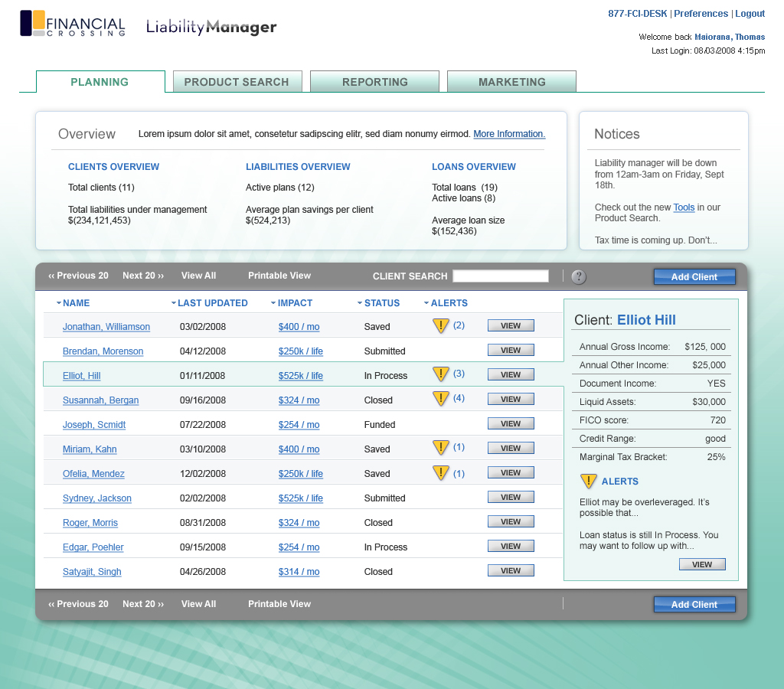Open the IMPACT column sort dropdown
This screenshot has width=784, height=689.
(x=273, y=303)
